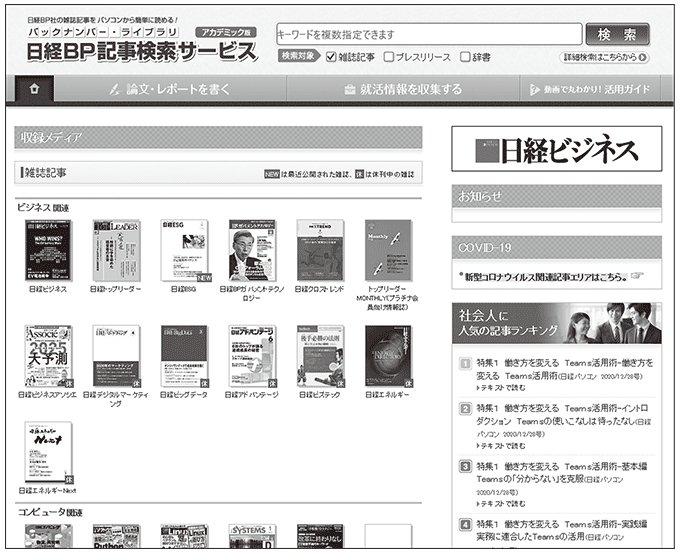This screenshot has height=554, width=680.
Task: Click the rank 3 number badge
Action: click(x=465, y=466)
